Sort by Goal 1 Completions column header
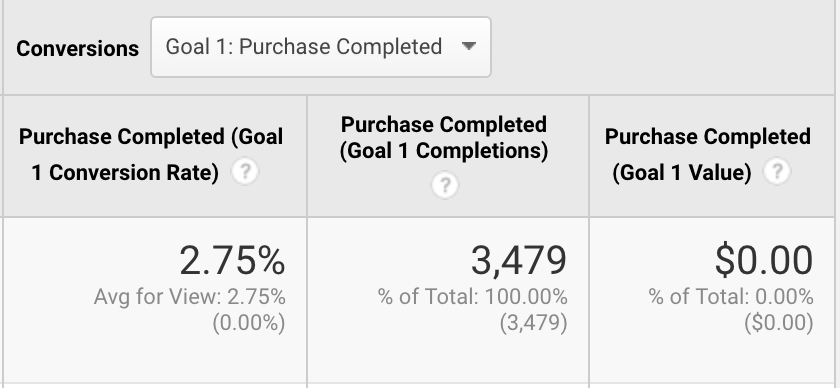The width and height of the screenshot is (840, 388). pos(444,138)
